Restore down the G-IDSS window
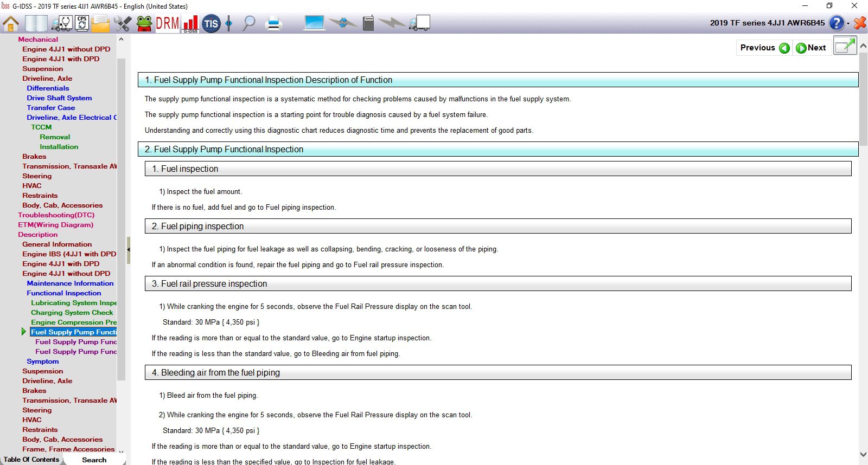The width and height of the screenshot is (868, 465). pos(829,6)
